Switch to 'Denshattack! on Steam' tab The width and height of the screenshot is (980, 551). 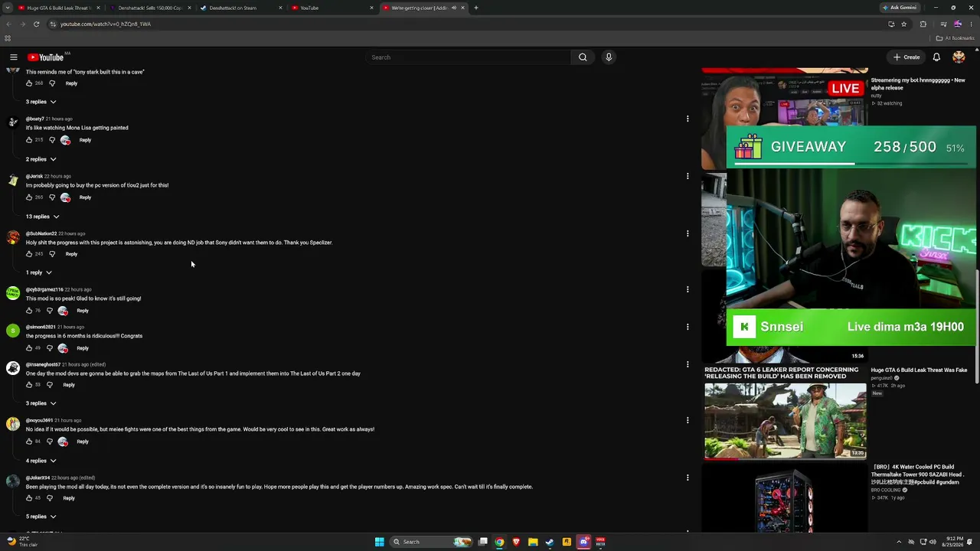pyautogui.click(x=241, y=8)
